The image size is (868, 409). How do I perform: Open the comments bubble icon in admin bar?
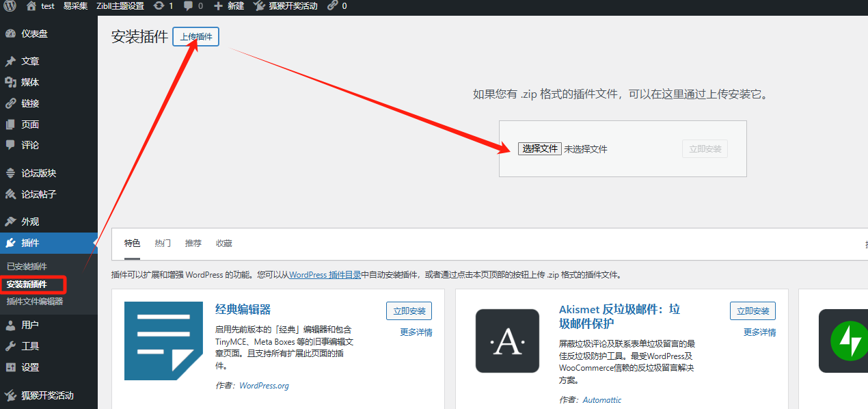click(188, 6)
